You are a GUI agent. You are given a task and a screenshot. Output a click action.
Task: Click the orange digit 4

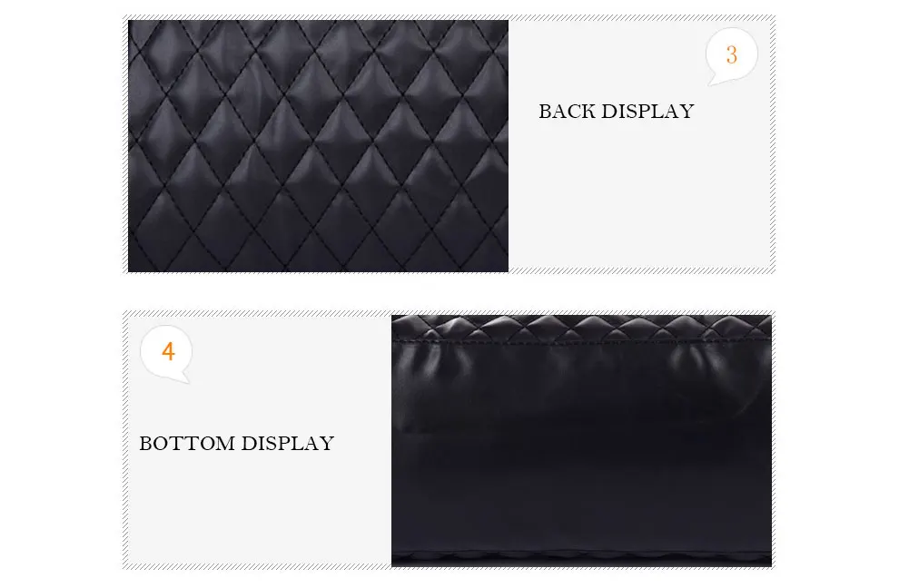[167, 351]
